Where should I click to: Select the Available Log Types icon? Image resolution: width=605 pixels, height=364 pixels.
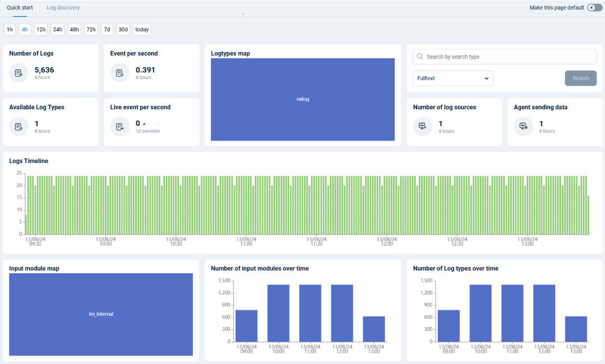(19, 127)
